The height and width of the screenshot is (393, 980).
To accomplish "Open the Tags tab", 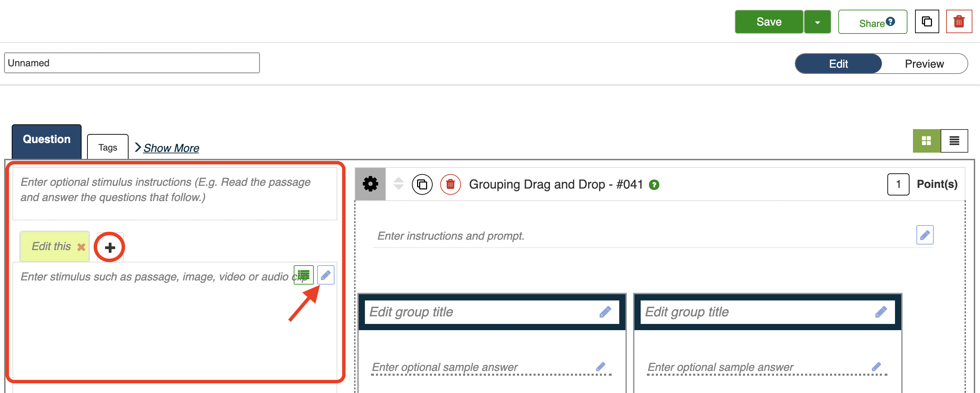I will pos(108,147).
